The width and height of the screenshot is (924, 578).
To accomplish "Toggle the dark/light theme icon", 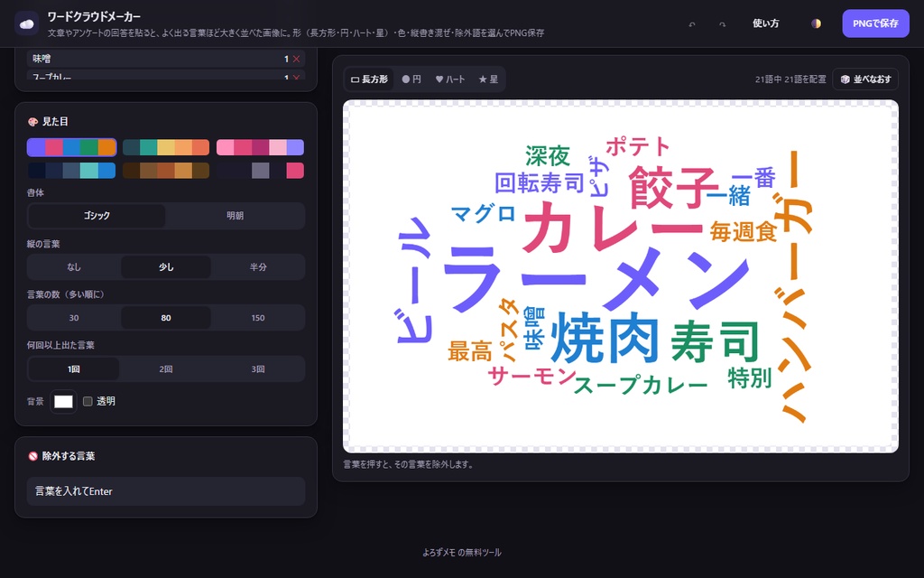I will coord(816,23).
